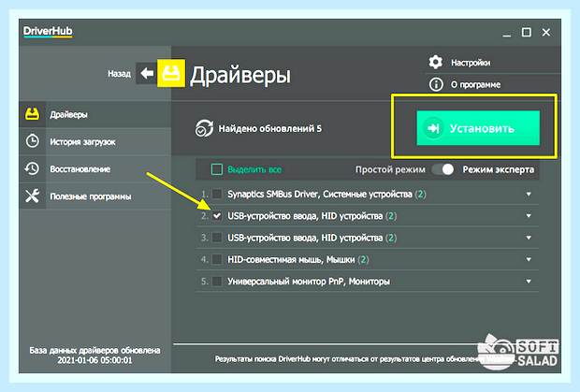Expand item 2 USB-устройство ввода arrow

(x=529, y=215)
